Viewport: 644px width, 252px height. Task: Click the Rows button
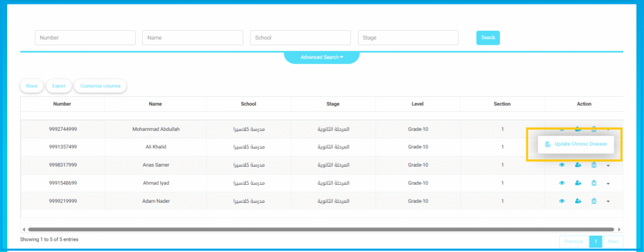pyautogui.click(x=31, y=85)
